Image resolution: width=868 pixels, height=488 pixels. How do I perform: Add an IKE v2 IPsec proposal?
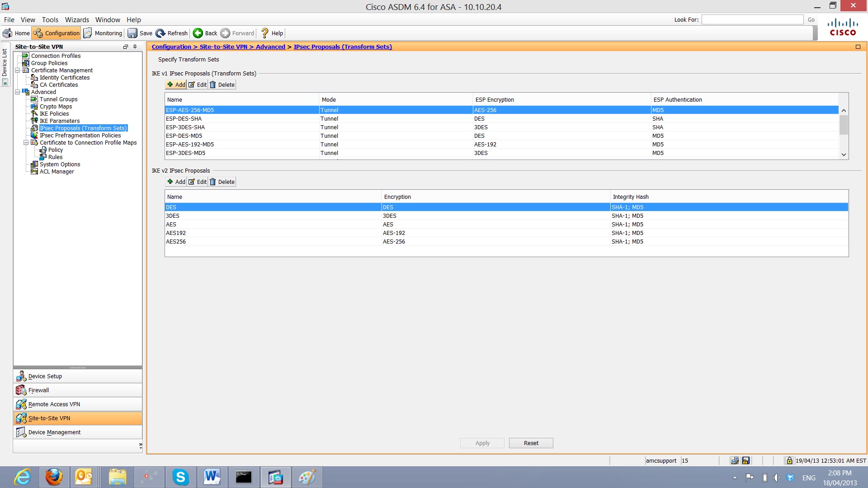pyautogui.click(x=176, y=182)
